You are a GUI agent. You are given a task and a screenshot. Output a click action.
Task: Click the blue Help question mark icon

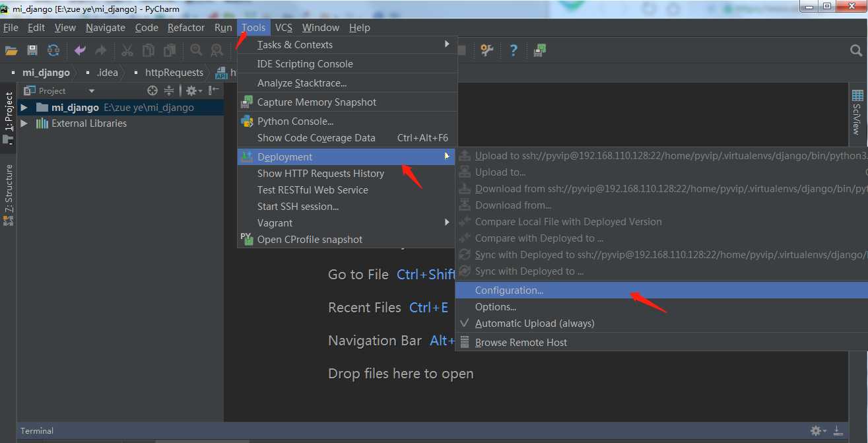(x=514, y=50)
